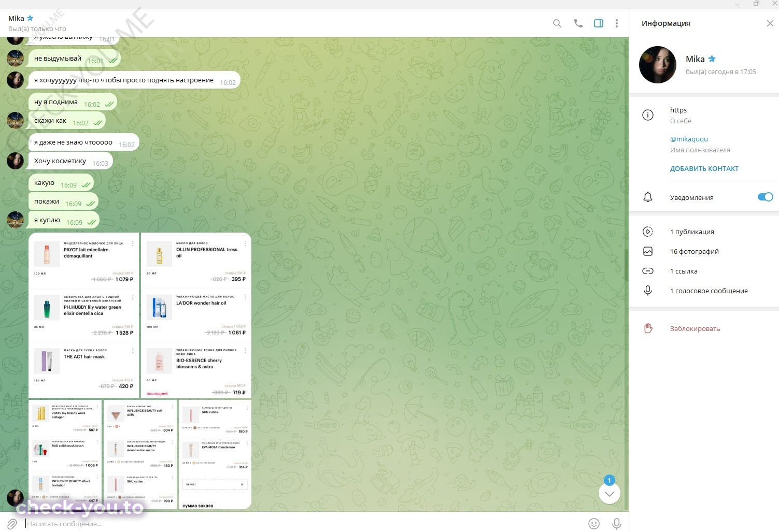Open Mika's profile photo in info panel
This screenshot has width=779, height=532.
pos(658,65)
